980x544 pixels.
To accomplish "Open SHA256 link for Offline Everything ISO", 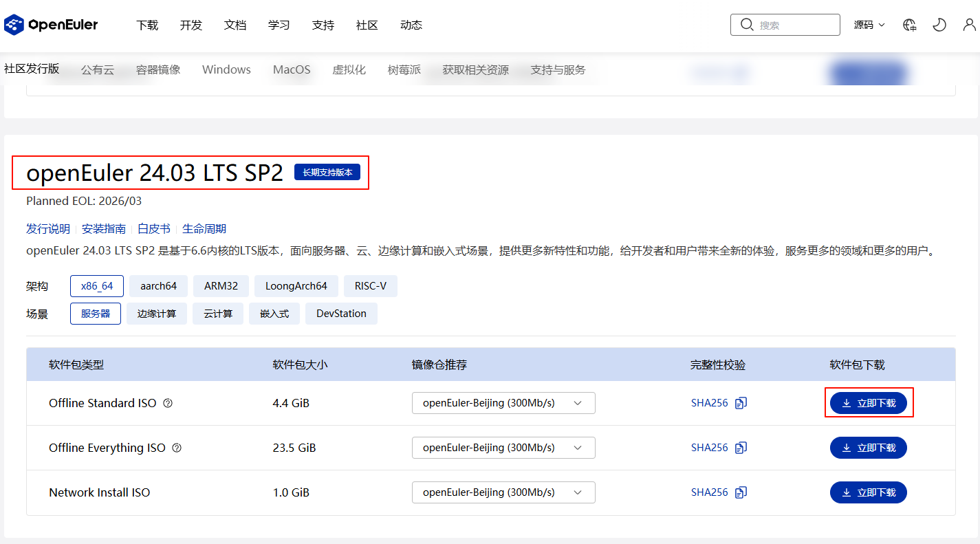I will pyautogui.click(x=710, y=448).
